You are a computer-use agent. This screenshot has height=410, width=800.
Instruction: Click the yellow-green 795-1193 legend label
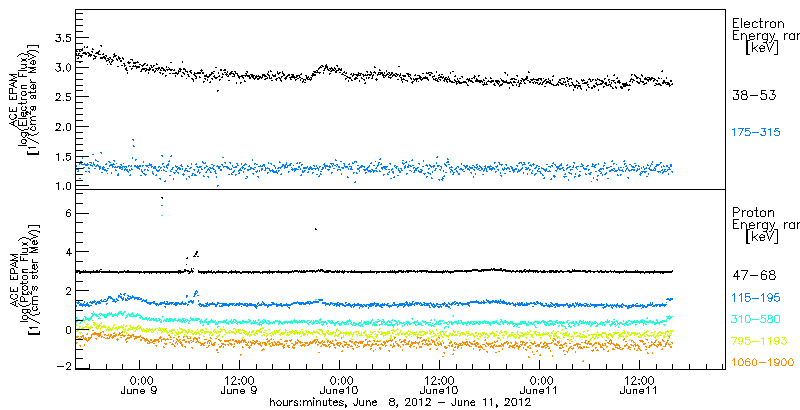point(759,341)
